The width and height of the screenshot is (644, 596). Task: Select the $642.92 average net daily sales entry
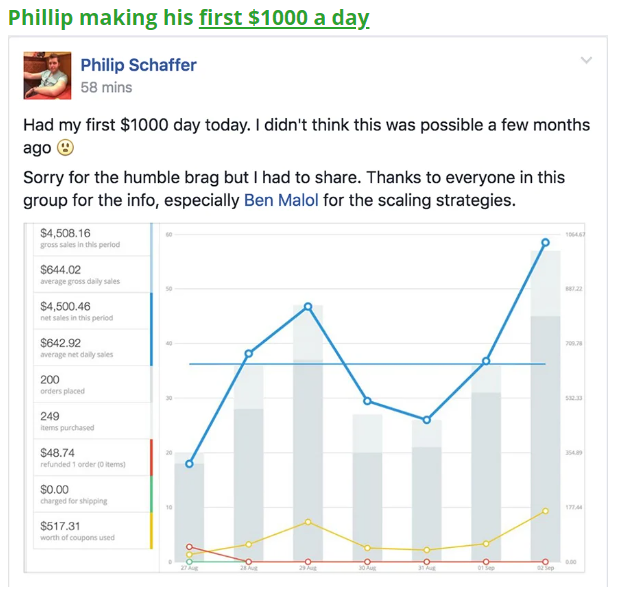click(x=93, y=347)
